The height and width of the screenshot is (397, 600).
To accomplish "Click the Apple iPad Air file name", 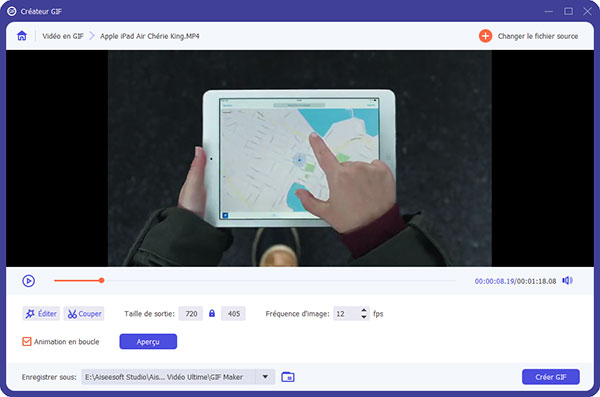I will coord(150,36).
